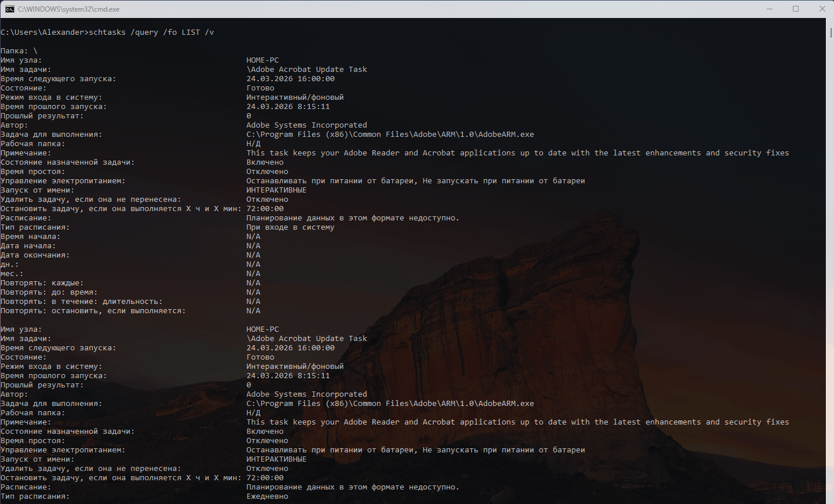Click the label 'Дата окончания:'
Screen dimensions: 834x504
35,255
